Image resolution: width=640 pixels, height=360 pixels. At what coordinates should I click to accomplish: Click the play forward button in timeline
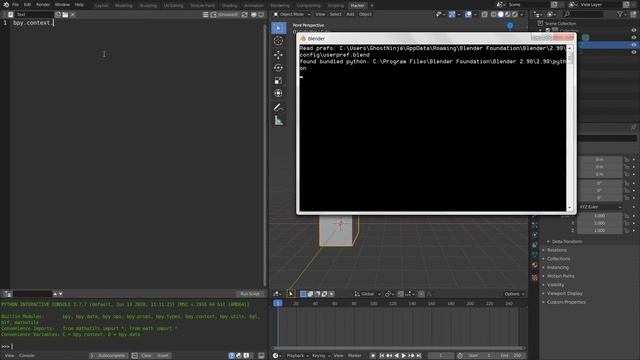(404, 356)
